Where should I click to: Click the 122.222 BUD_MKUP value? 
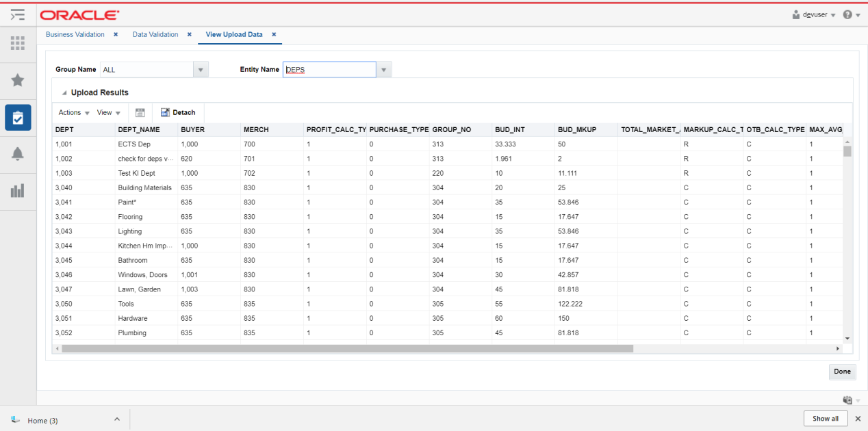[570, 304]
